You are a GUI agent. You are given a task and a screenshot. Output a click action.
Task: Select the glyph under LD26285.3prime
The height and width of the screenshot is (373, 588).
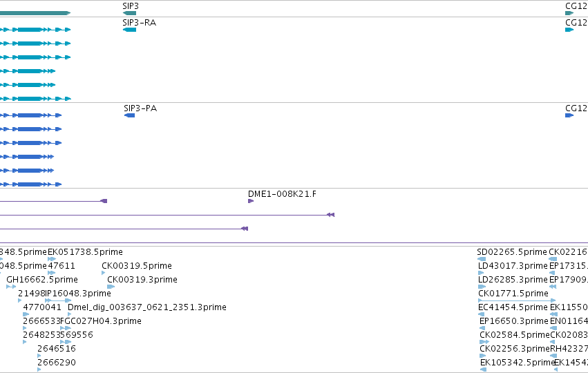(482, 287)
